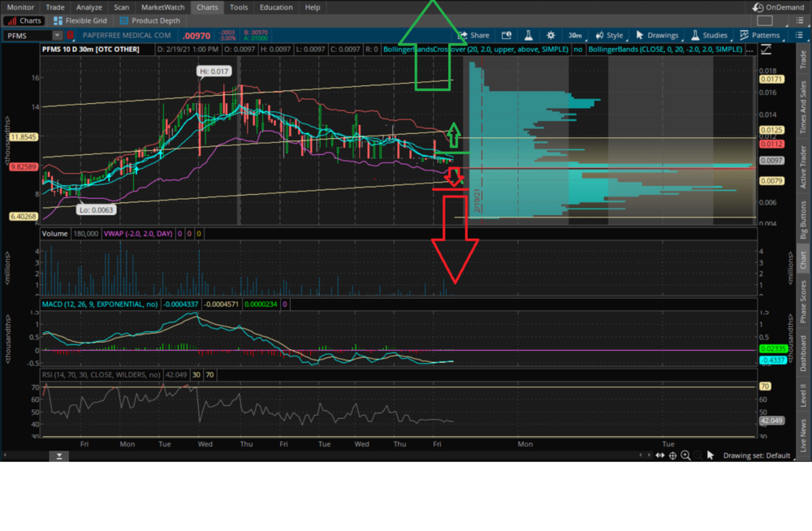Image resolution: width=812 pixels, height=531 pixels.
Task: Toggle the red symbol link clipboard icon
Action: pyautogui.click(x=71, y=35)
